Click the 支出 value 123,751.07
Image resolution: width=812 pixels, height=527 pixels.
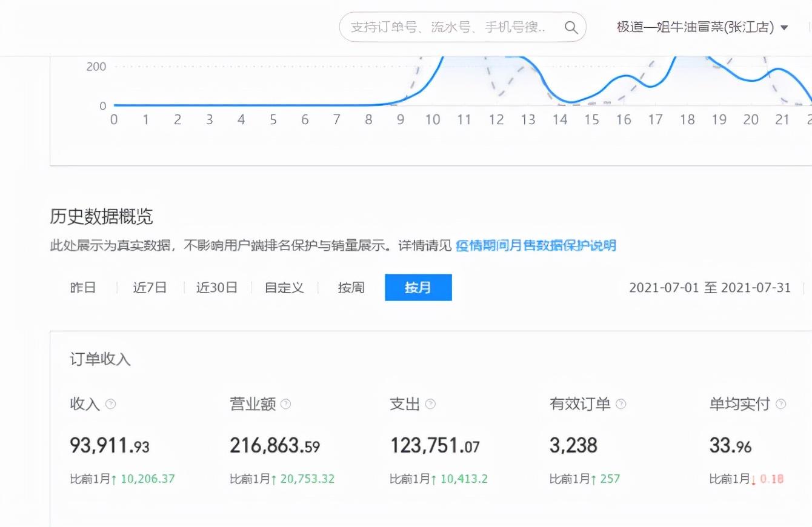click(434, 446)
